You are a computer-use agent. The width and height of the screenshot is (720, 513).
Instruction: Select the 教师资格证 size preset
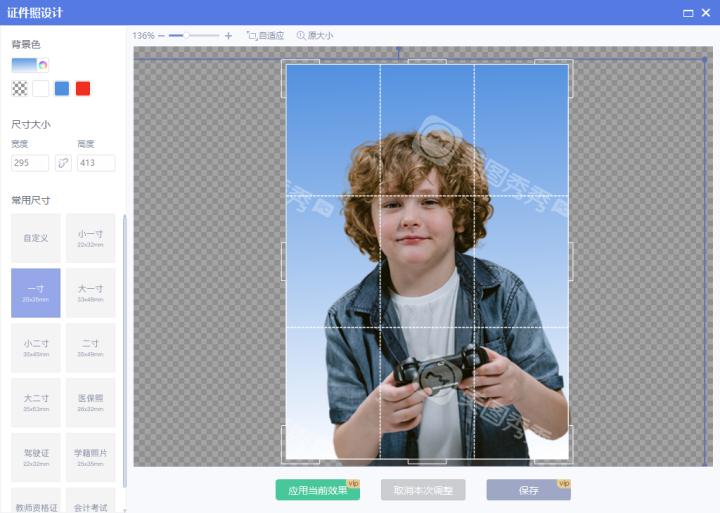click(36, 501)
